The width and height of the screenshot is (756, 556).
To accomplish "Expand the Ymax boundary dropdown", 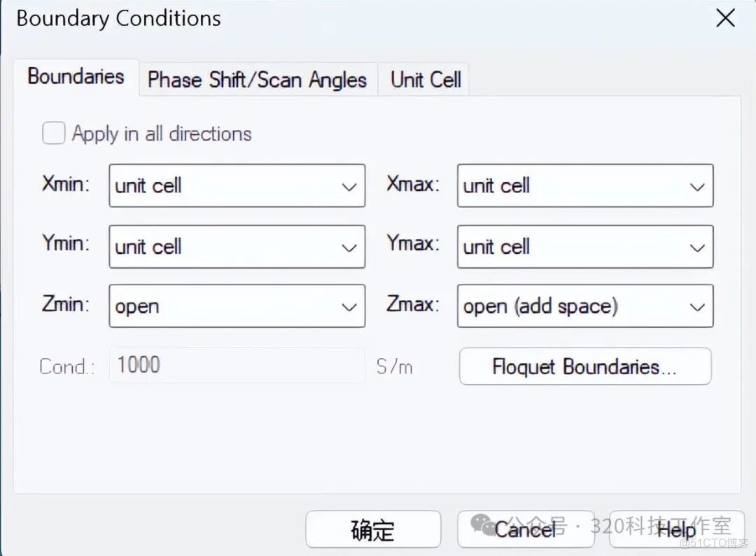I will [x=584, y=246].
